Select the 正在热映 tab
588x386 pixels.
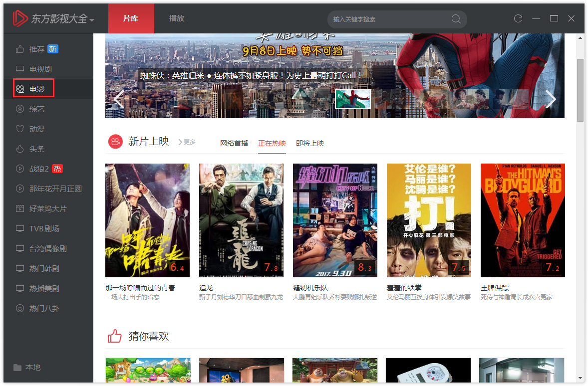(272, 143)
